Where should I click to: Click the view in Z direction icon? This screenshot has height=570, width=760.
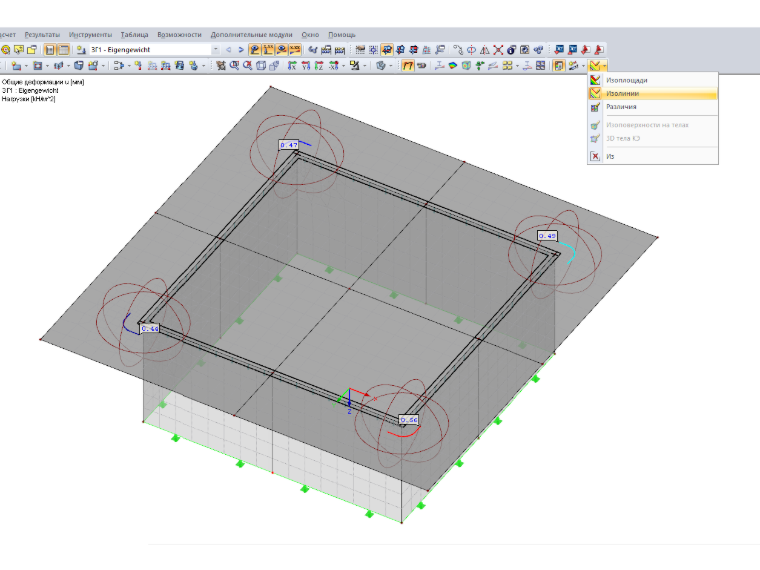pos(319,65)
